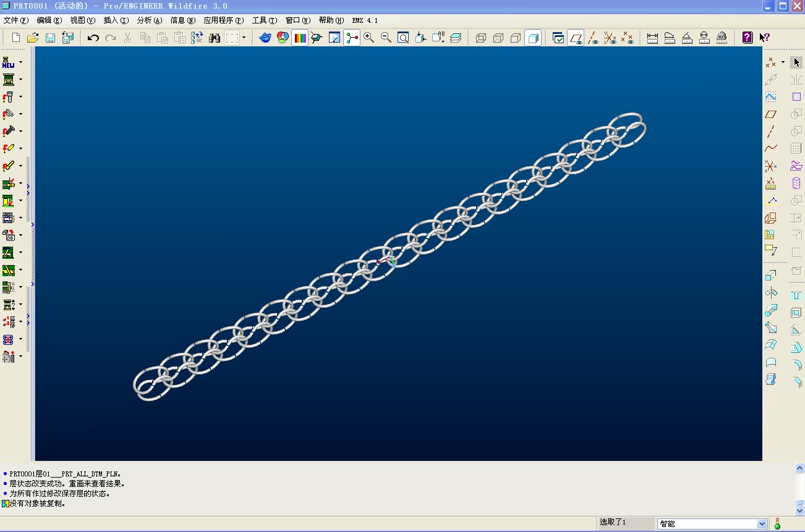805x532 pixels.
Task: Click the distance measure ruler icon
Action: tap(652, 38)
